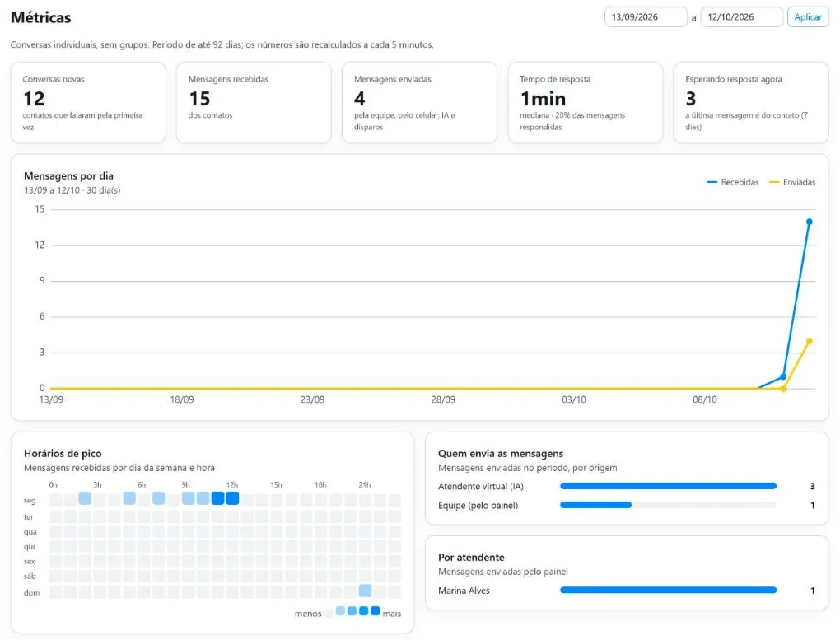
Task: Click the 28/09 date on the chart axis
Action: tap(443, 399)
